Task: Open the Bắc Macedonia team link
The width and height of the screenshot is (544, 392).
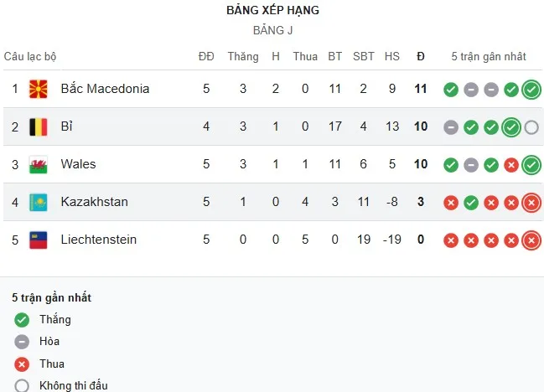Action: pyautogui.click(x=105, y=89)
